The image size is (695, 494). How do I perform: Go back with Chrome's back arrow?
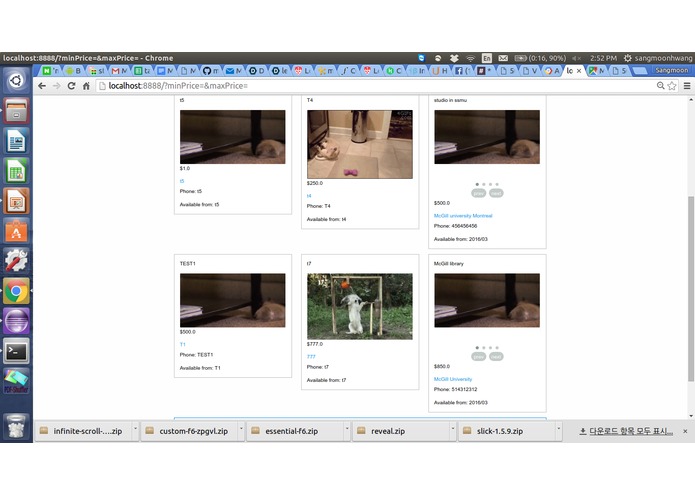[x=42, y=86]
